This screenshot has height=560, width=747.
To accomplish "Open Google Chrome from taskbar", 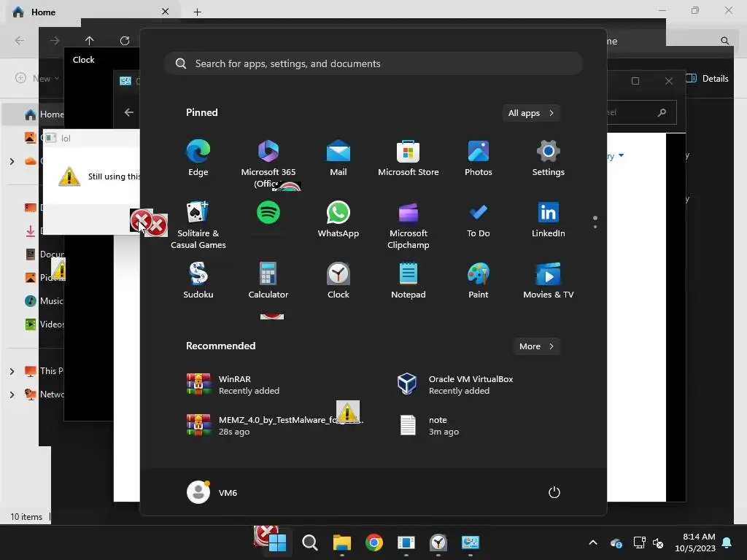I will 374,542.
